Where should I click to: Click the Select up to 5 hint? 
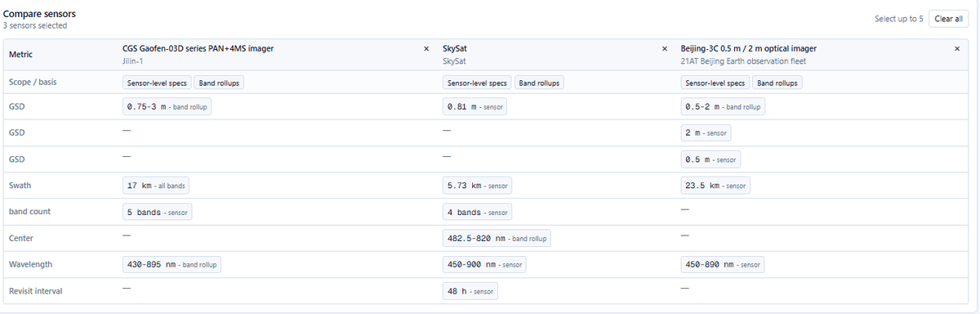pos(898,19)
